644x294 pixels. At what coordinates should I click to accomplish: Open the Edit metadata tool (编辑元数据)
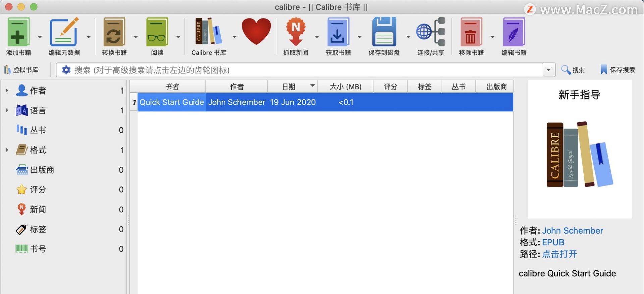64,32
